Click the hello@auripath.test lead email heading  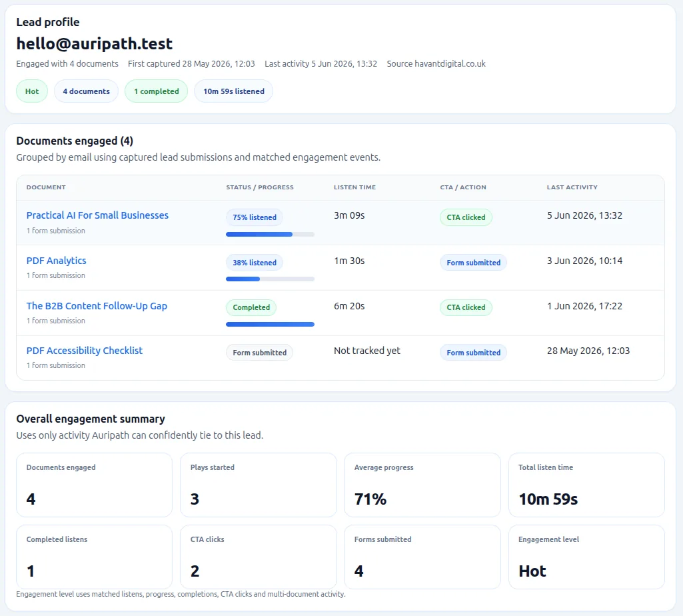[x=95, y=43]
